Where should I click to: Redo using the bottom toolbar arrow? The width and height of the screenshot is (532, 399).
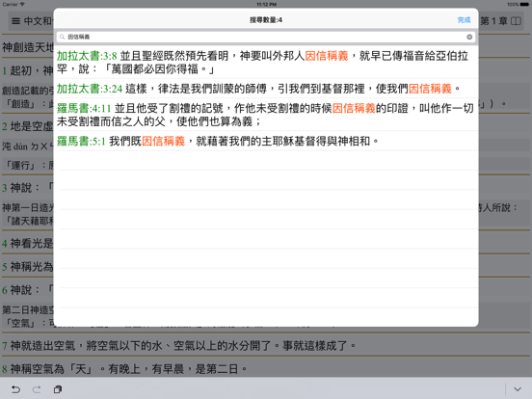[37, 389]
